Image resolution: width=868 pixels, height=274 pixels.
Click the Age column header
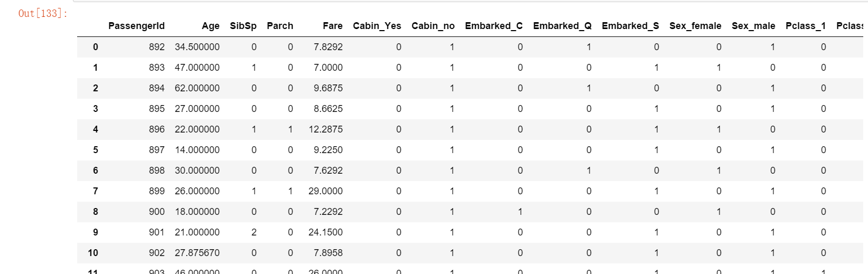[x=210, y=26]
